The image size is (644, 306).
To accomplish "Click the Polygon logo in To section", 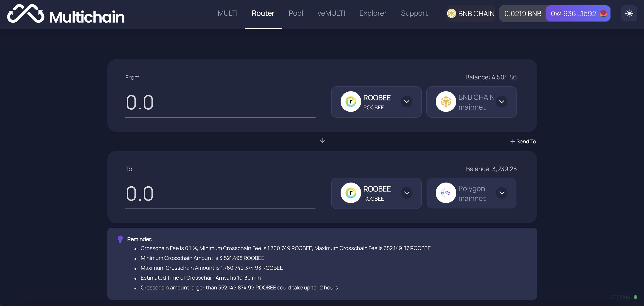I will coord(446,193).
